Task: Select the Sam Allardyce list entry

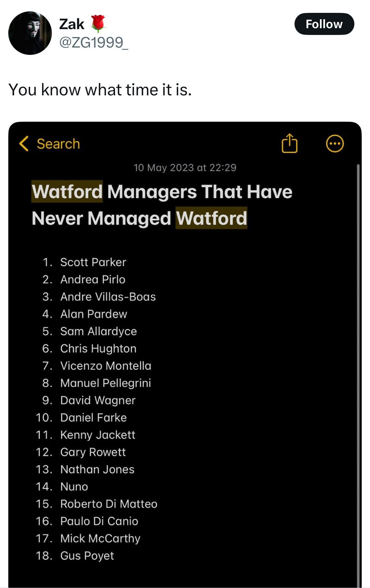Action: pos(98,331)
